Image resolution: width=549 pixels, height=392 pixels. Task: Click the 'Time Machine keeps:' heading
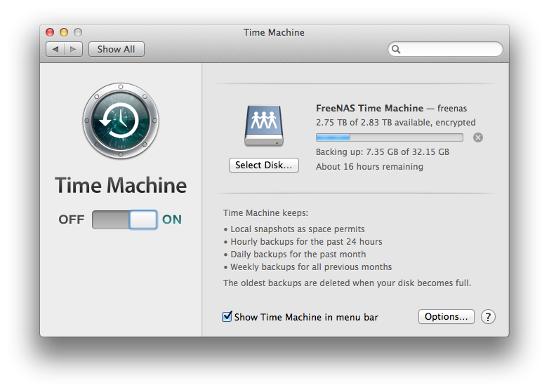(x=266, y=213)
